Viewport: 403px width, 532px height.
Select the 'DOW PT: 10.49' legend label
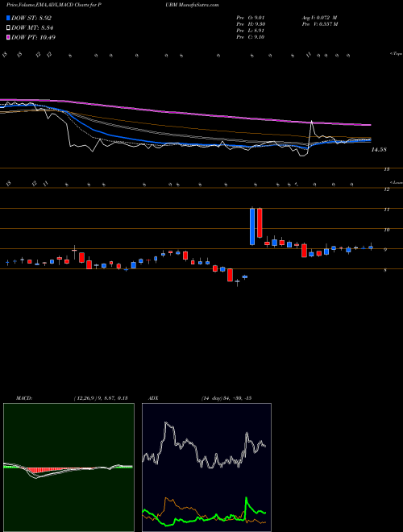click(x=33, y=37)
